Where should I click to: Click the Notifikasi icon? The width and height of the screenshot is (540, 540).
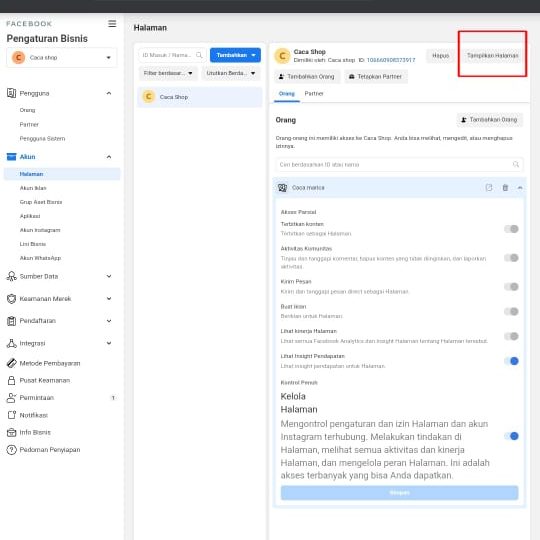click(x=11, y=415)
